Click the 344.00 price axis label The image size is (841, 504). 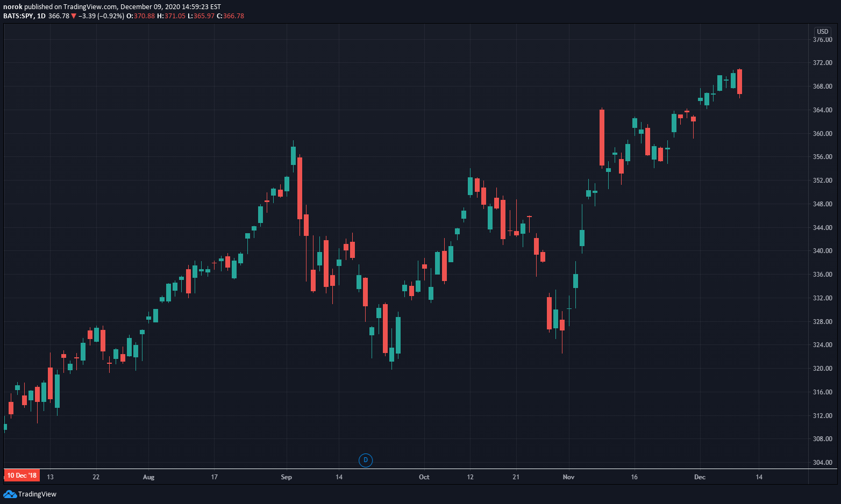click(x=822, y=228)
